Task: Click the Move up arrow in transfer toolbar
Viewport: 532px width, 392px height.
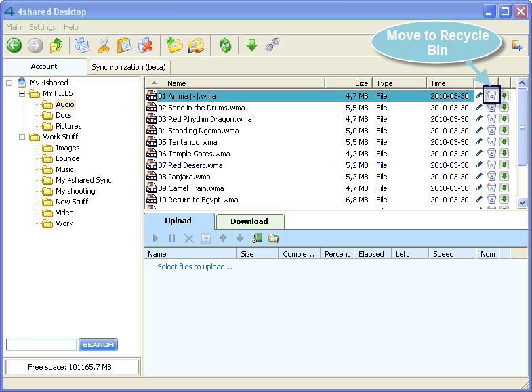Action: pos(223,238)
